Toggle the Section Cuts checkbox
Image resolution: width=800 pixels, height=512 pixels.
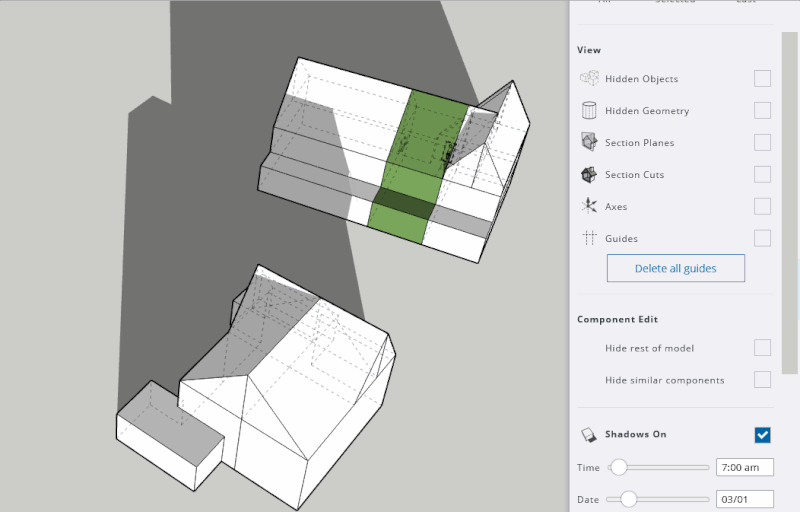tap(762, 174)
